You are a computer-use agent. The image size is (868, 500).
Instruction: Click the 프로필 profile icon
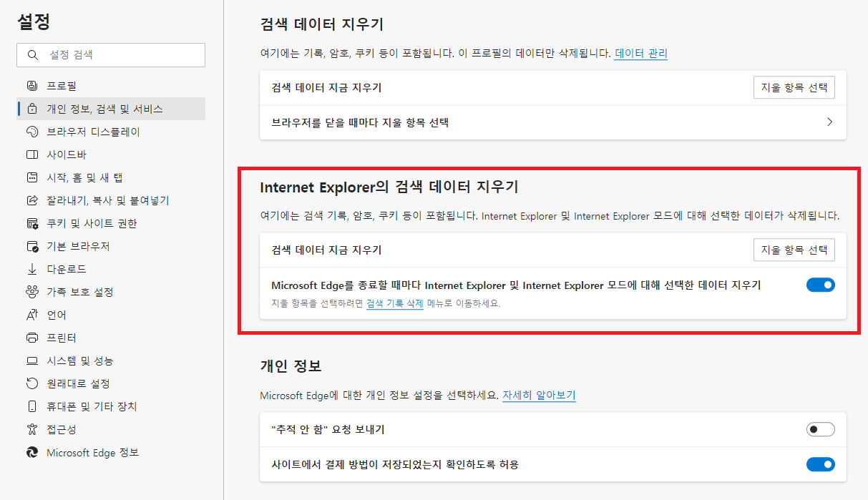coord(31,86)
